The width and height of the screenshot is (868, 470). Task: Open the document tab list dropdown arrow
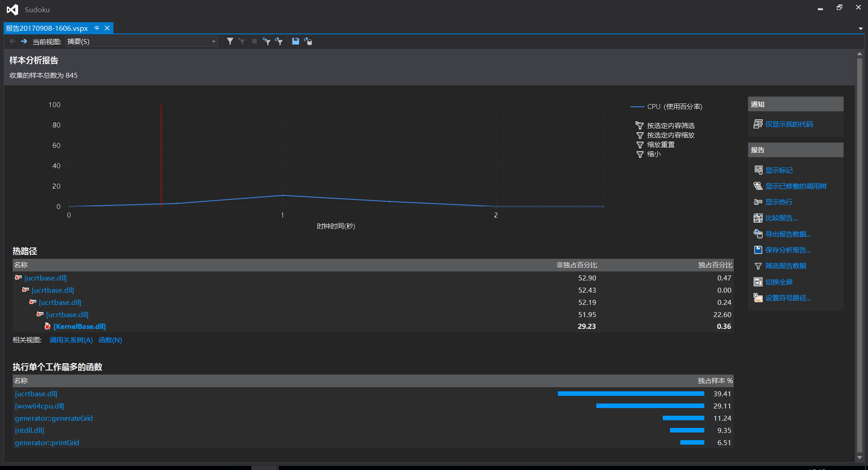[860, 28]
